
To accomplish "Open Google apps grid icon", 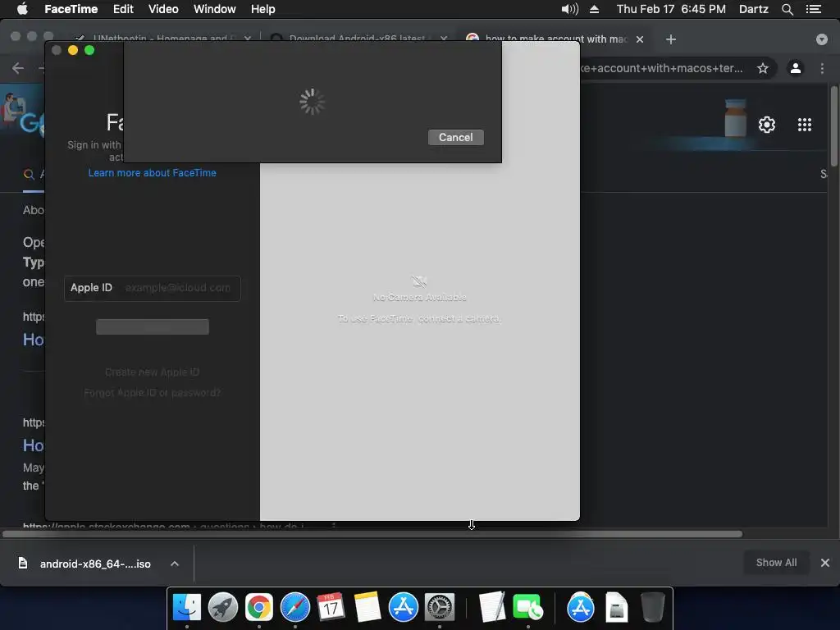I will (804, 125).
